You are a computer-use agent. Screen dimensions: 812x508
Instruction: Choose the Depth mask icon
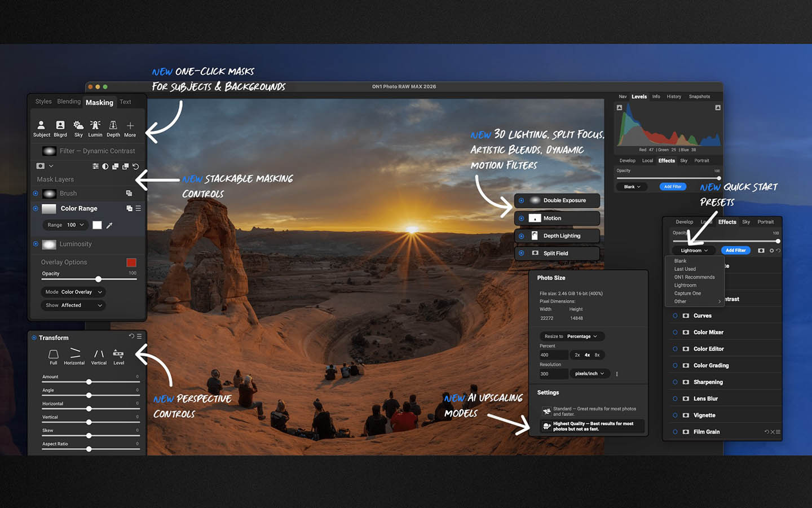click(x=113, y=128)
